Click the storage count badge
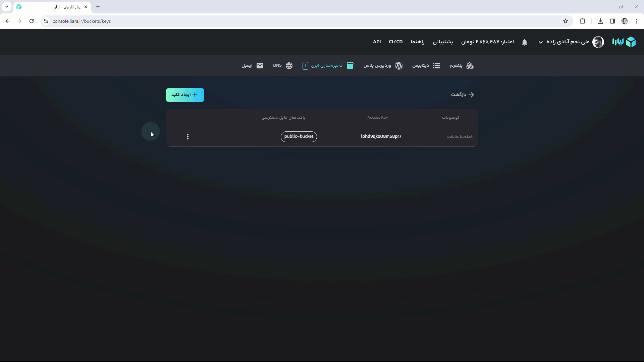644x362 pixels. (x=305, y=66)
